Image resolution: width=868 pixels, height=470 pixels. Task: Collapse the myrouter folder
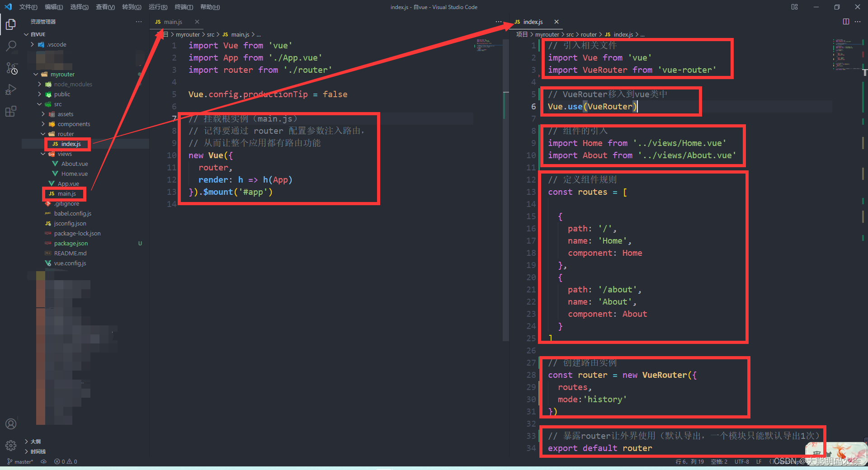pos(86,74)
